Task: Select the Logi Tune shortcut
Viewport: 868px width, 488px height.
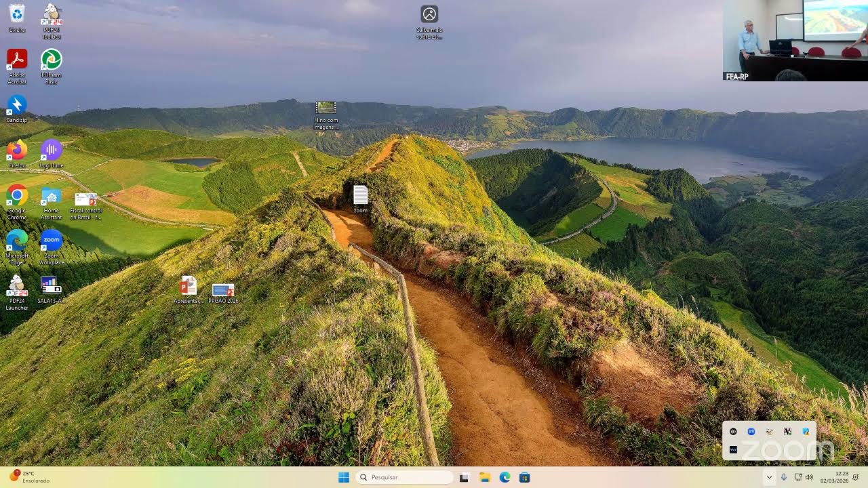Action: [51, 154]
